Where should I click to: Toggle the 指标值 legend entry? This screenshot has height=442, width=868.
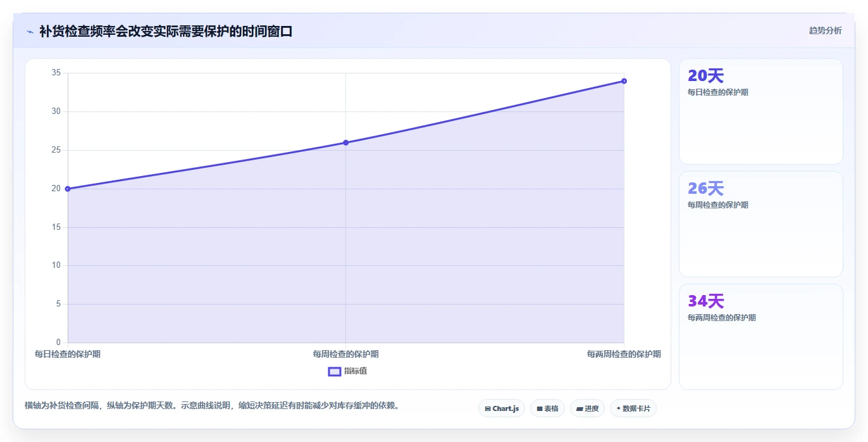tap(347, 371)
